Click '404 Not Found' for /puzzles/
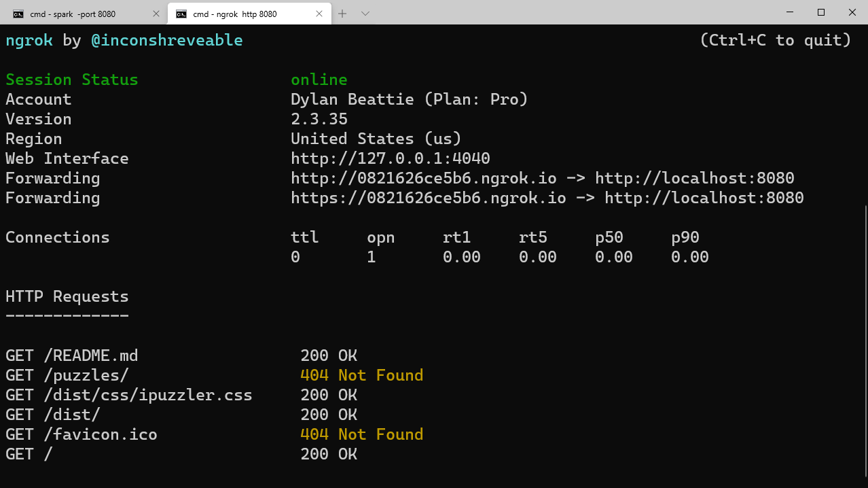Screen dimensions: 868x488 (362, 375)
